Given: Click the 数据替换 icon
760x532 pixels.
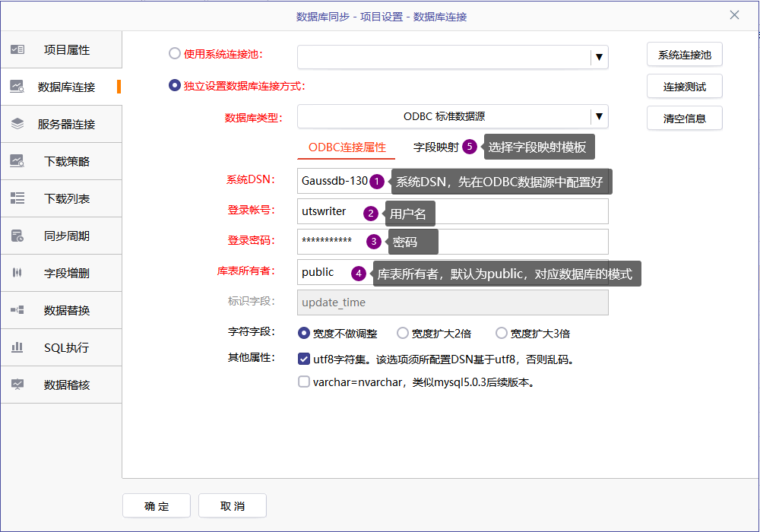Looking at the screenshot, I should (17, 310).
